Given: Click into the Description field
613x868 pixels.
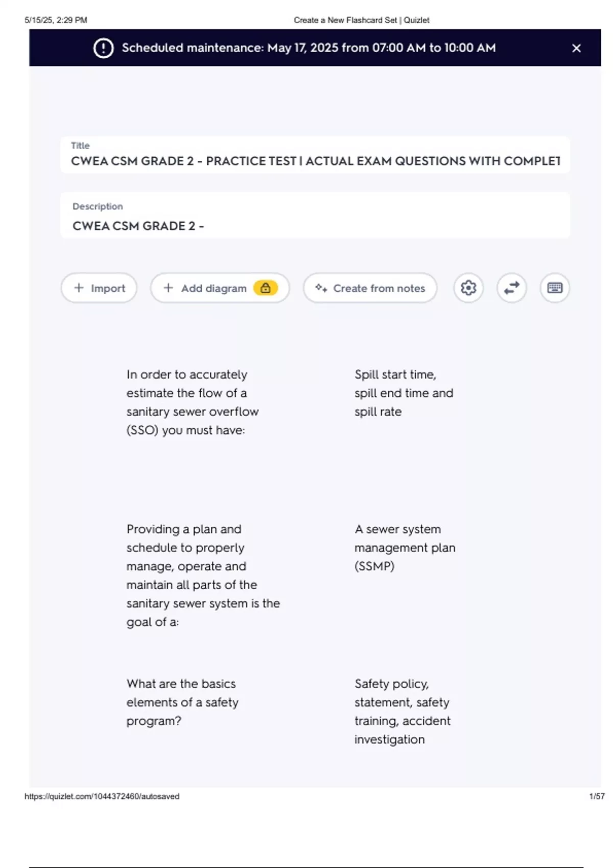Looking at the screenshot, I should 315,226.
